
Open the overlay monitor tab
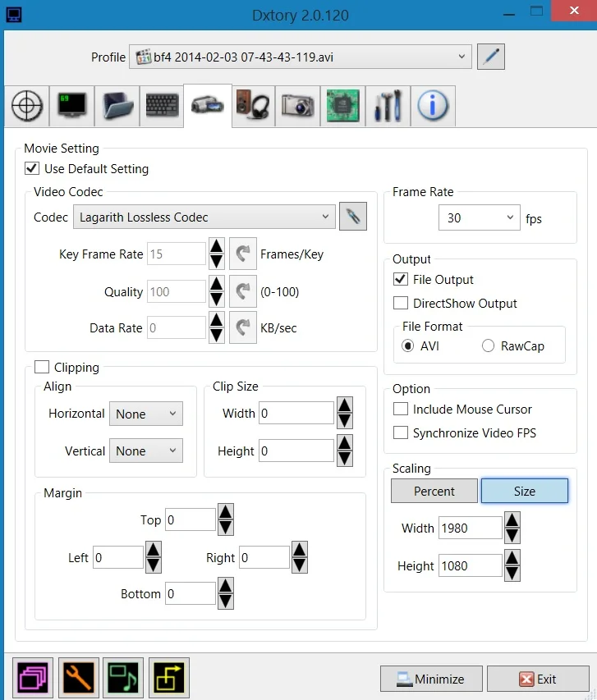pyautogui.click(x=72, y=106)
